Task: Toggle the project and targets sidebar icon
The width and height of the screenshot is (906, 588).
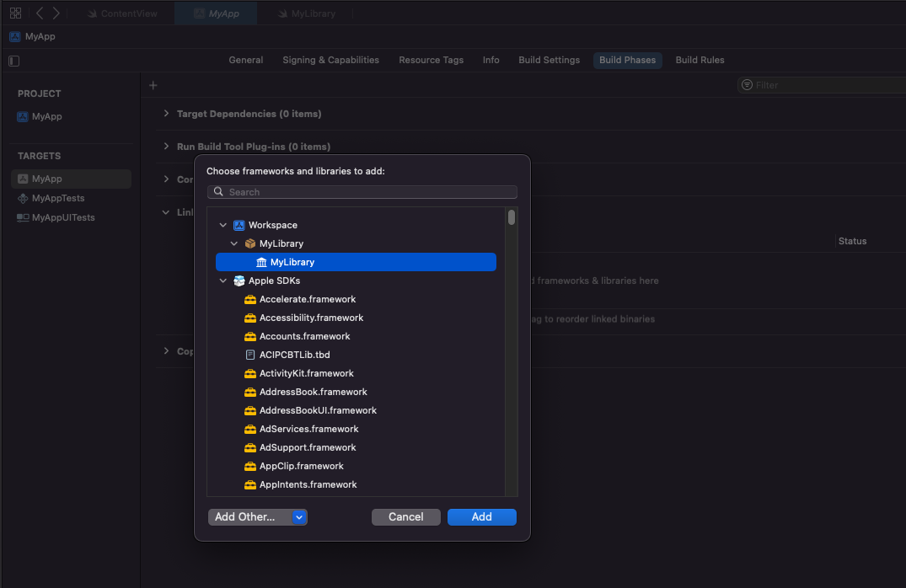Action: pyautogui.click(x=14, y=61)
